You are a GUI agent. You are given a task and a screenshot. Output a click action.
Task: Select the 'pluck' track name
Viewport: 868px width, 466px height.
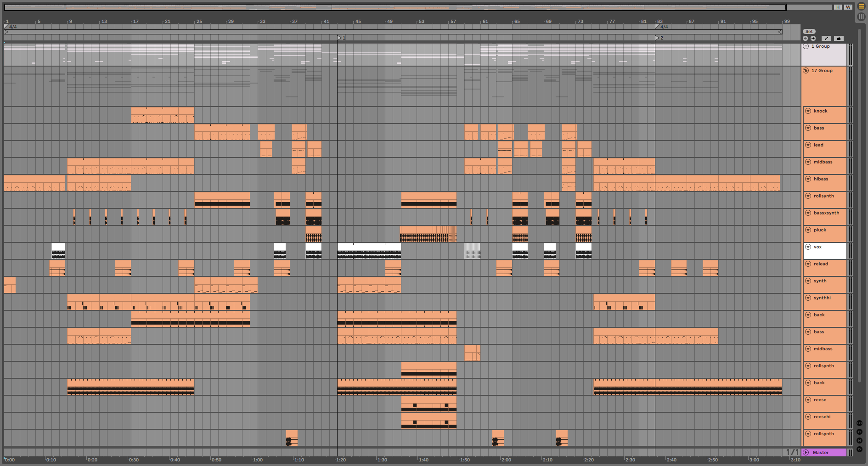pos(820,230)
